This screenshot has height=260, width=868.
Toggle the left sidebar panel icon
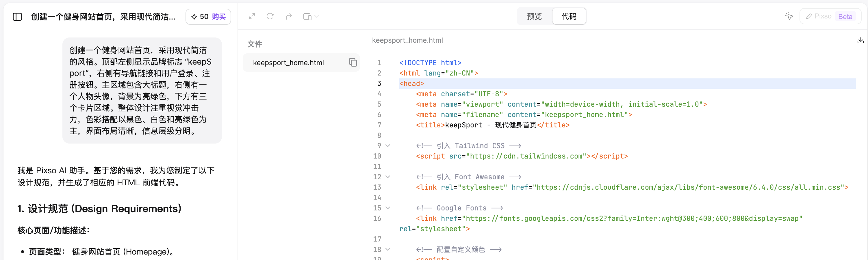click(x=17, y=16)
